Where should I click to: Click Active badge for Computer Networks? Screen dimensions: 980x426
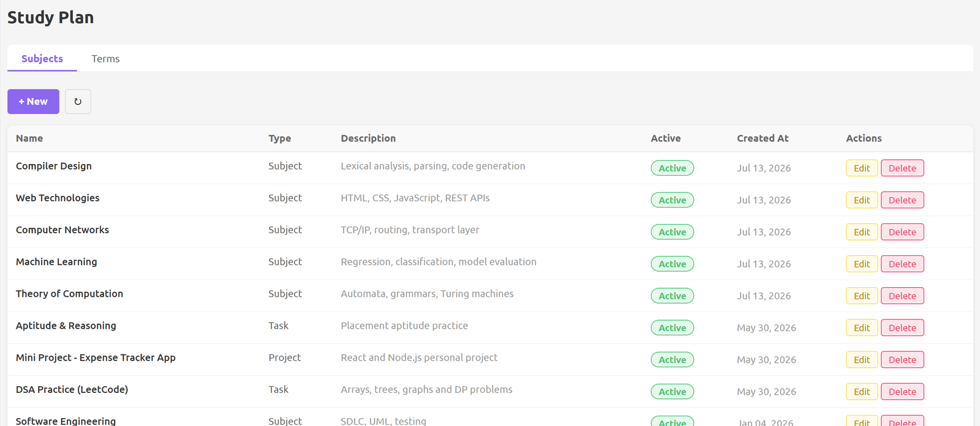pyautogui.click(x=673, y=232)
